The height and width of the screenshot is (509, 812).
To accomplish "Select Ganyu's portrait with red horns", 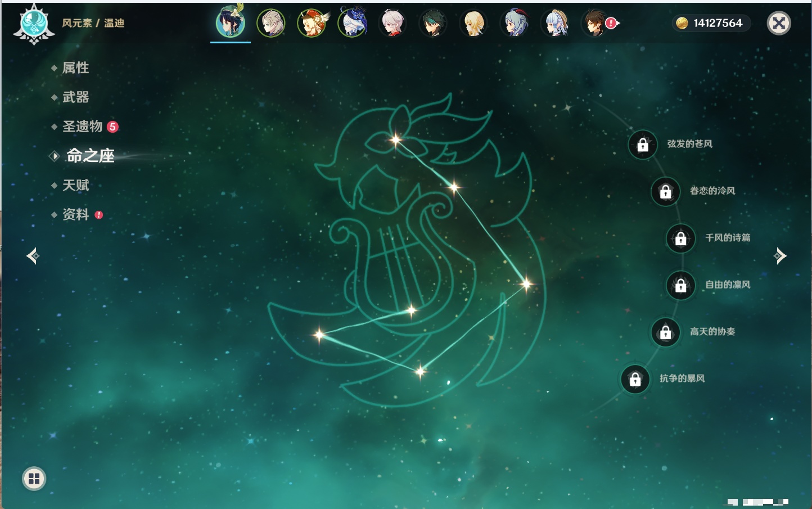I will pyautogui.click(x=515, y=24).
